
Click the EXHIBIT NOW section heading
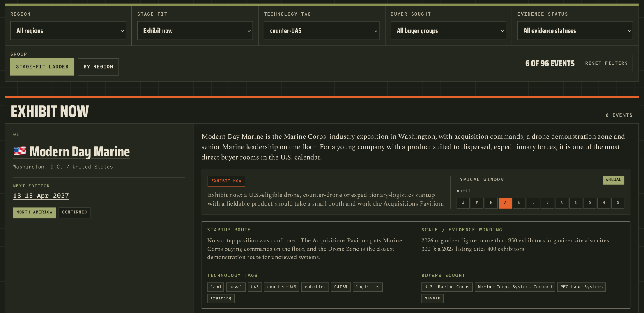coord(50,111)
